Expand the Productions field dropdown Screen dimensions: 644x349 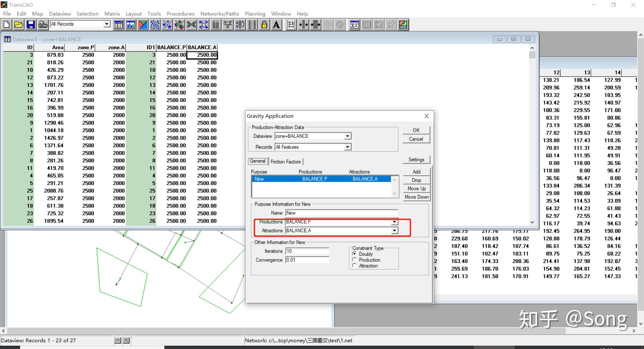click(394, 222)
